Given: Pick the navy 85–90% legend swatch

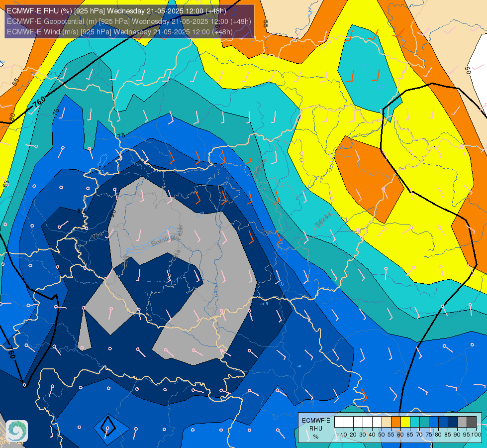Looking at the screenshot, I should tap(453, 422).
